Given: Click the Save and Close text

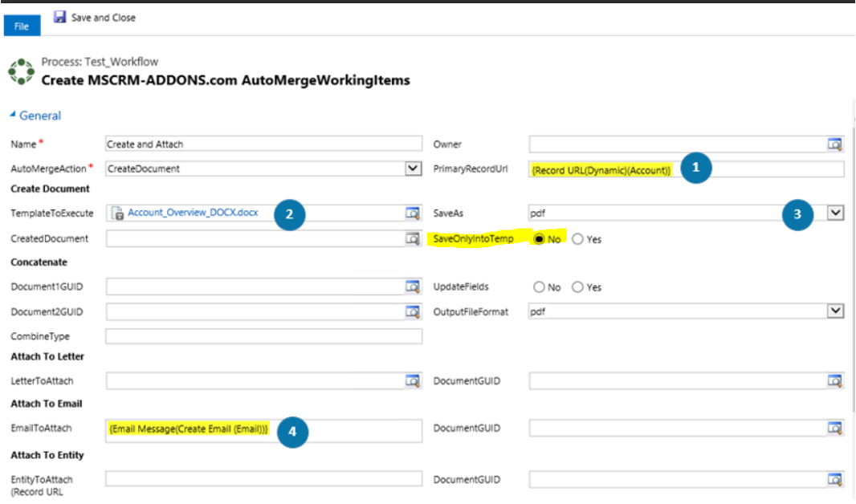Looking at the screenshot, I should [103, 18].
